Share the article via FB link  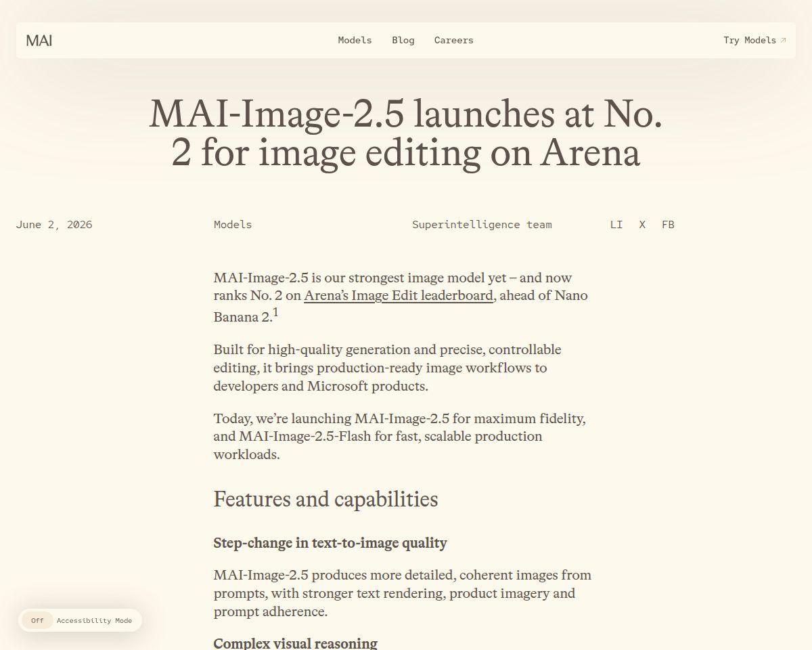click(668, 224)
